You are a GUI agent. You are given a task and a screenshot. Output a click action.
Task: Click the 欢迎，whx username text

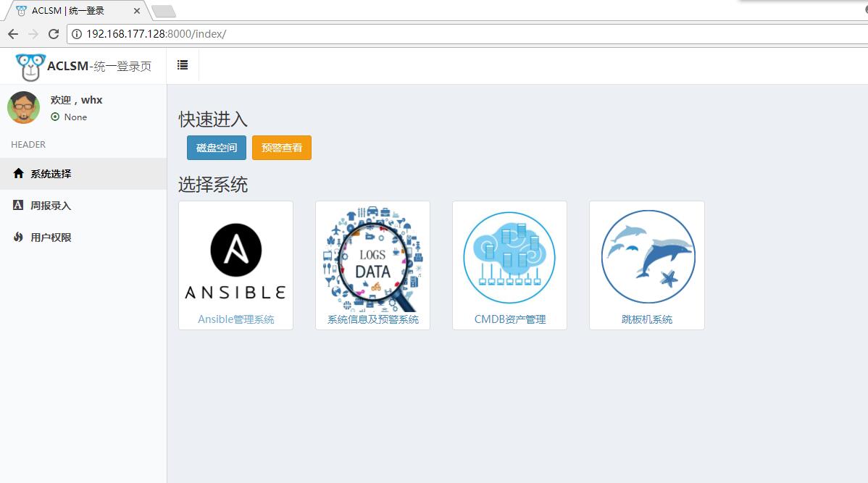click(x=76, y=100)
